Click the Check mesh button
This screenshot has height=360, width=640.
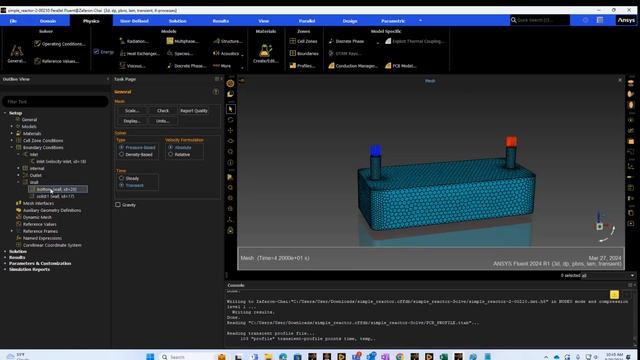point(163,111)
